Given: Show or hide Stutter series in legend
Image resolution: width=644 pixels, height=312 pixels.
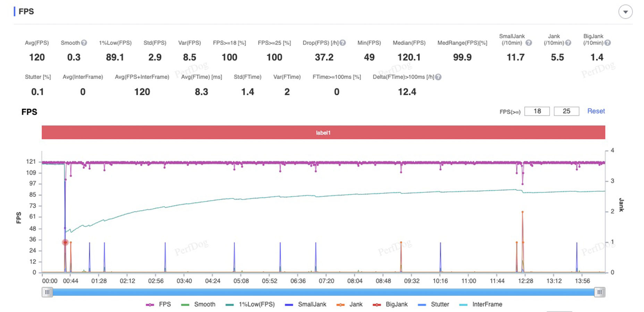Looking at the screenshot, I should [x=433, y=304].
